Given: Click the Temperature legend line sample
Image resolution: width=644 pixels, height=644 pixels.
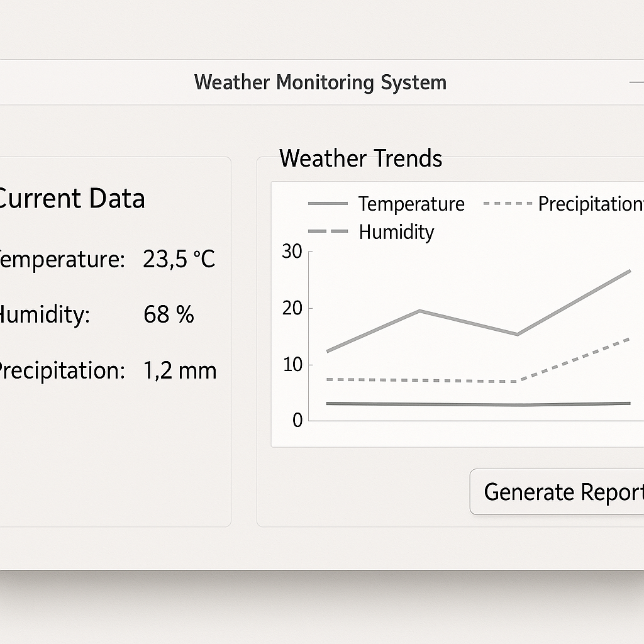Looking at the screenshot, I should pyautogui.click(x=328, y=204).
